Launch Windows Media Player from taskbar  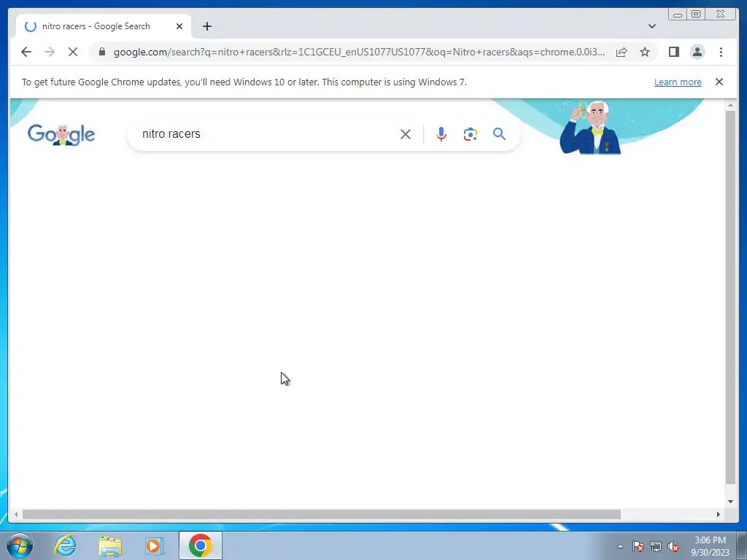coord(155,545)
